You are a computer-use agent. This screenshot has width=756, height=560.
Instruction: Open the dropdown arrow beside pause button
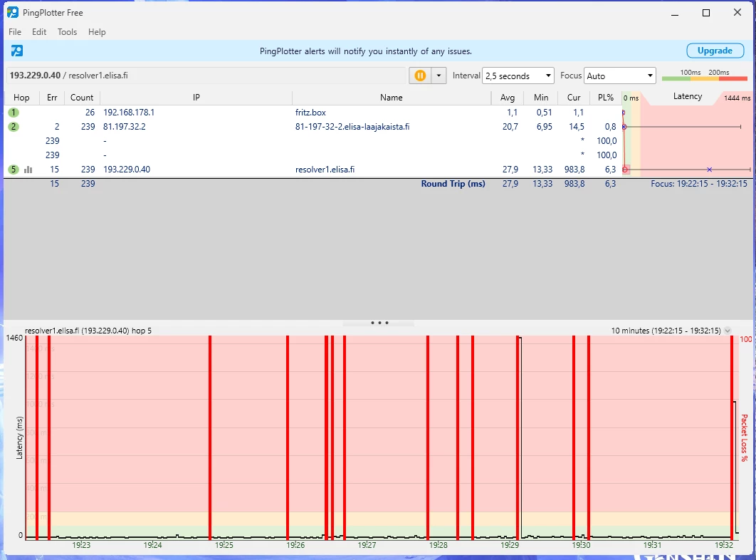coord(439,76)
